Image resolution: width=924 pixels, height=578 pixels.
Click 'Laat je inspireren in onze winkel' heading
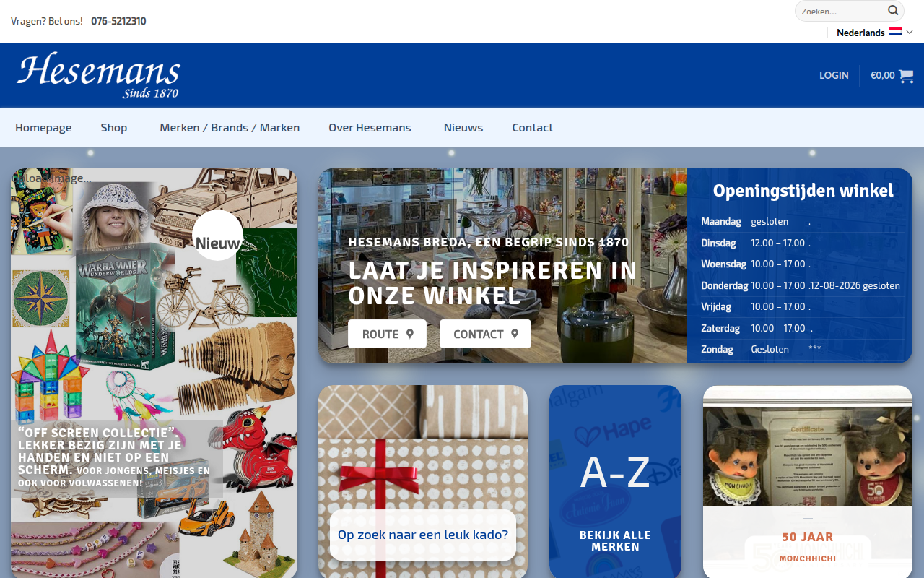tap(492, 282)
